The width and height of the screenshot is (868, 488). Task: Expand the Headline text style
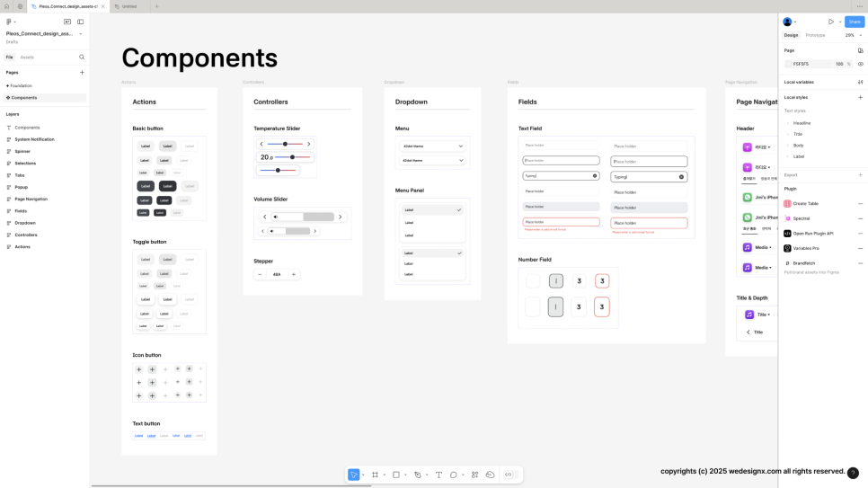pos(802,123)
